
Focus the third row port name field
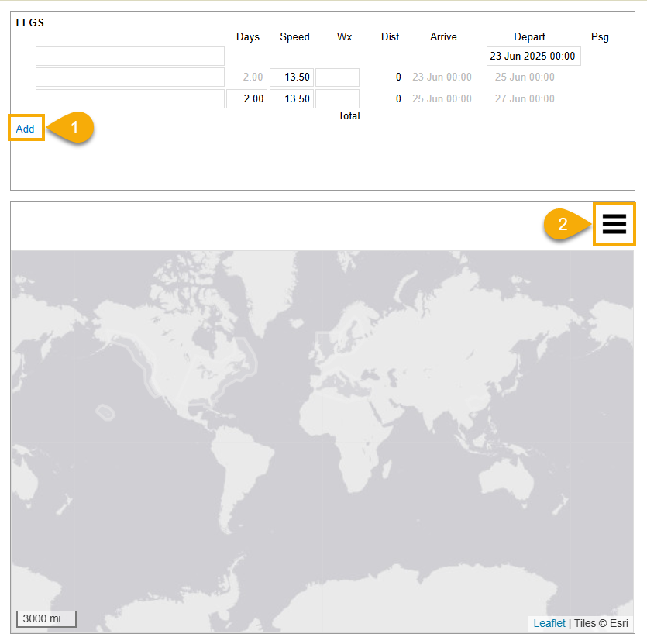130,98
